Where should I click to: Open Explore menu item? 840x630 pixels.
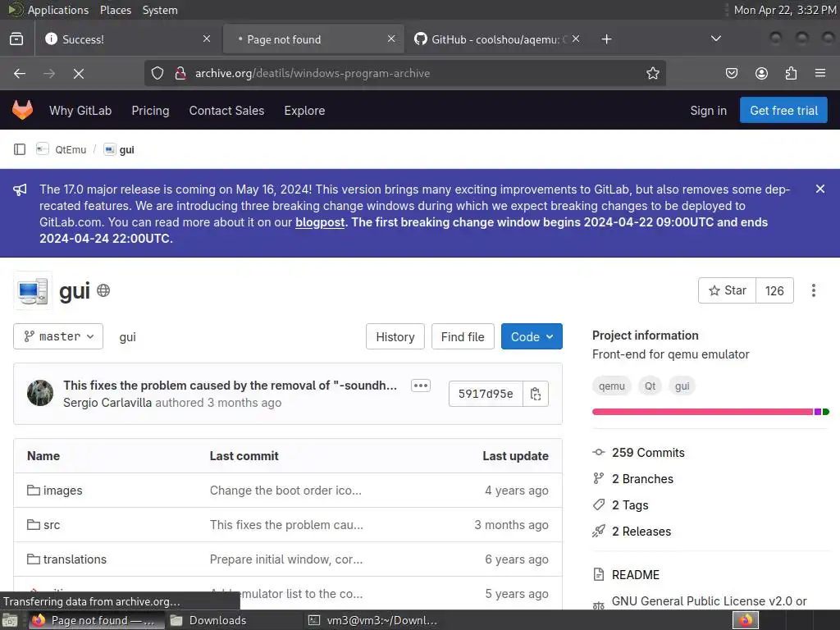(x=304, y=111)
